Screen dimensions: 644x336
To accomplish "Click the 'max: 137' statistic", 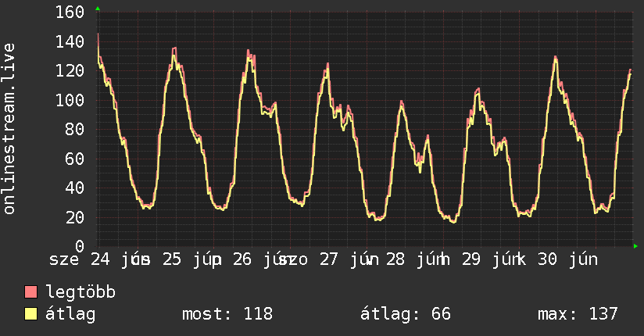I will point(578,314).
